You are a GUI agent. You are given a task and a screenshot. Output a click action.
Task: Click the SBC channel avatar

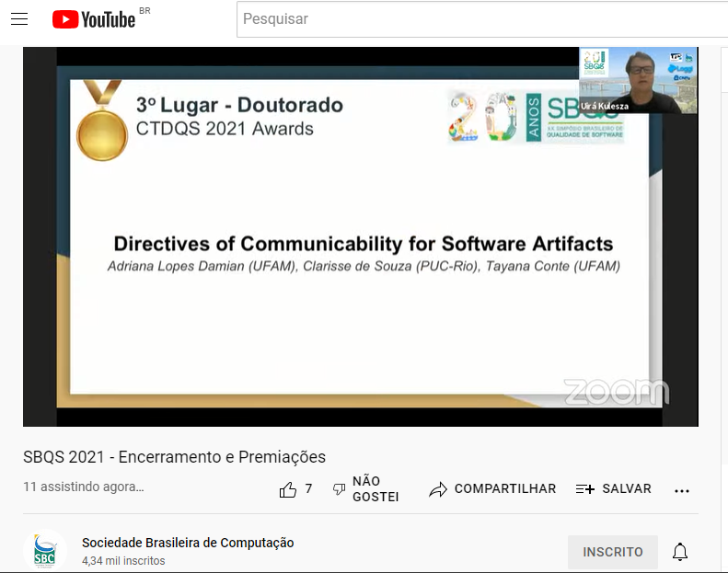coord(44,551)
